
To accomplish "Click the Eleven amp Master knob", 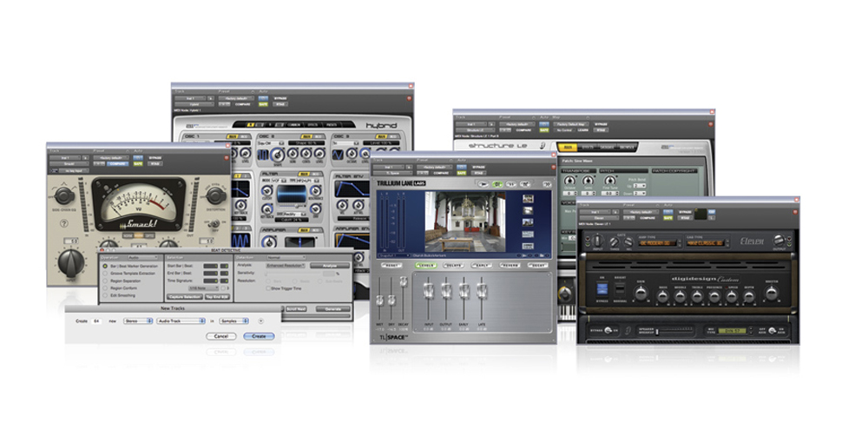I will (x=771, y=294).
